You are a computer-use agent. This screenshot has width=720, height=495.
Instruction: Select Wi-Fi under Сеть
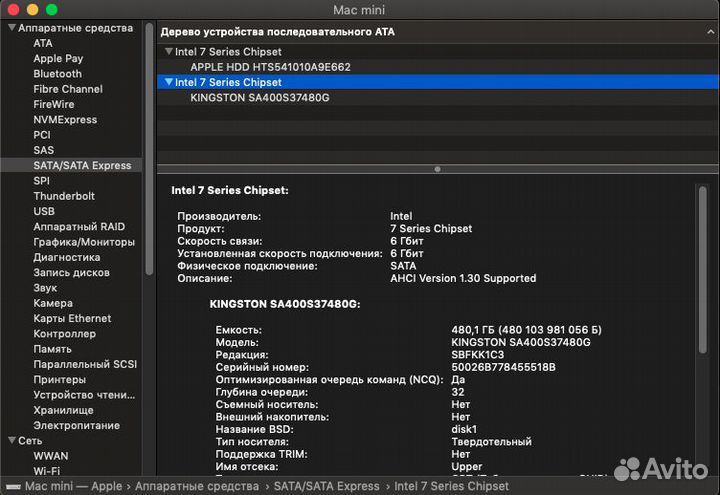pyautogui.click(x=46, y=471)
